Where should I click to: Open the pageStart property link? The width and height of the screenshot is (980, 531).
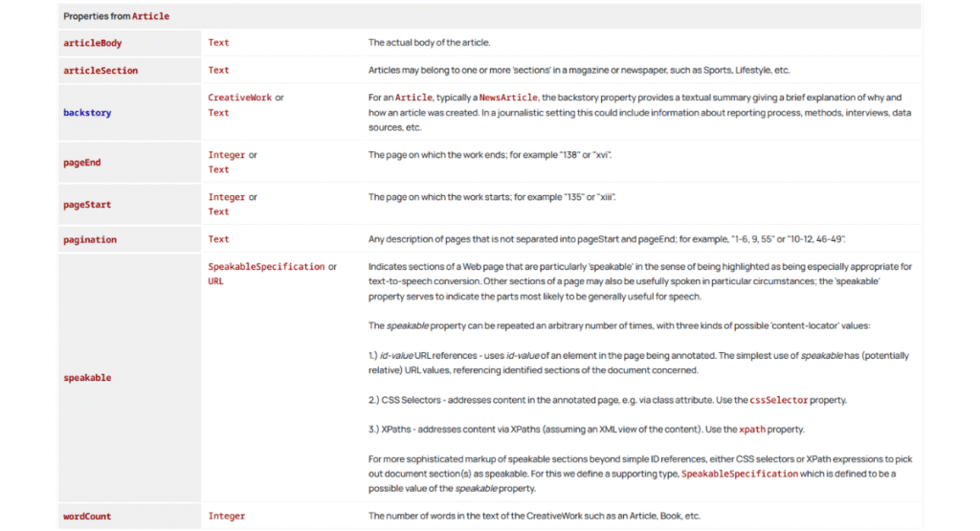pos(86,205)
